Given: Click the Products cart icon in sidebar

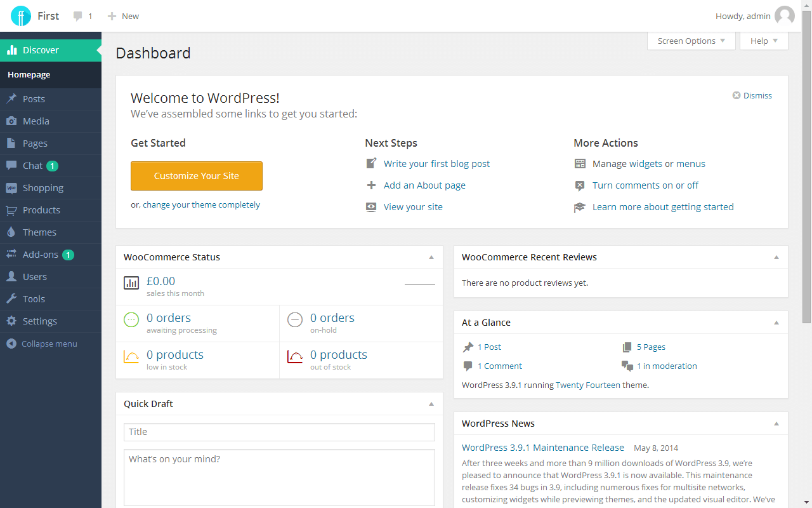Looking at the screenshot, I should point(11,210).
